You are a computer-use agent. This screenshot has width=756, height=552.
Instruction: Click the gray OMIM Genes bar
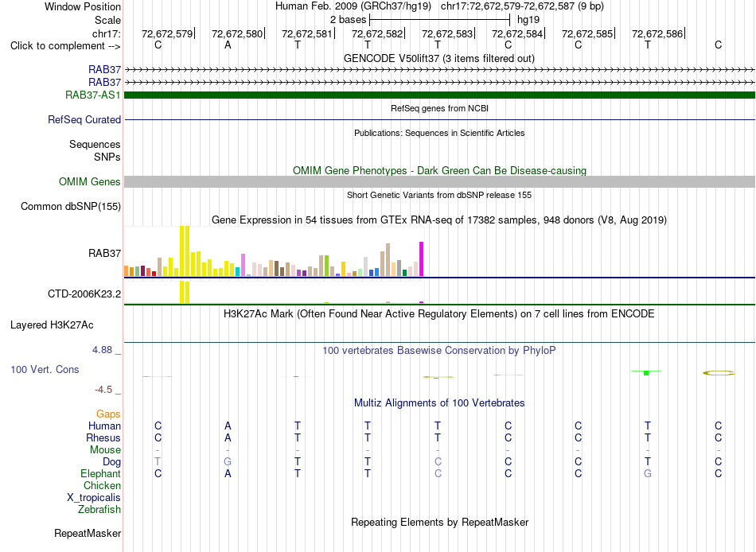pos(439,182)
